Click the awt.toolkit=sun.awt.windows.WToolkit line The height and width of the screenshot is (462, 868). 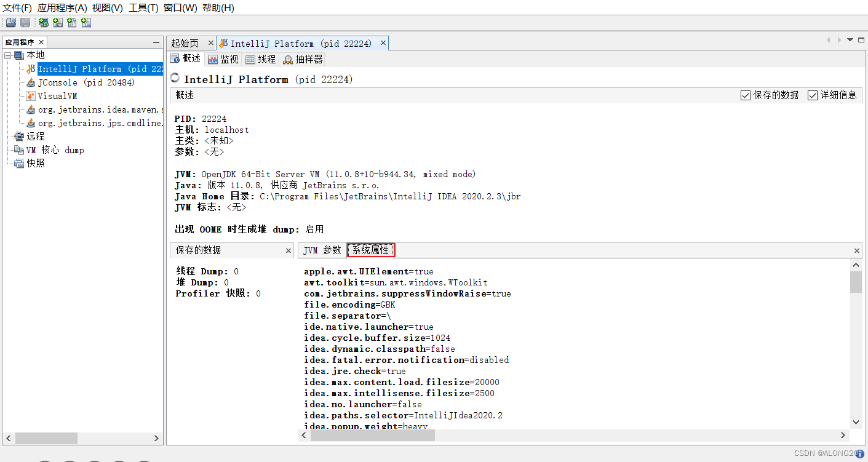(396, 282)
